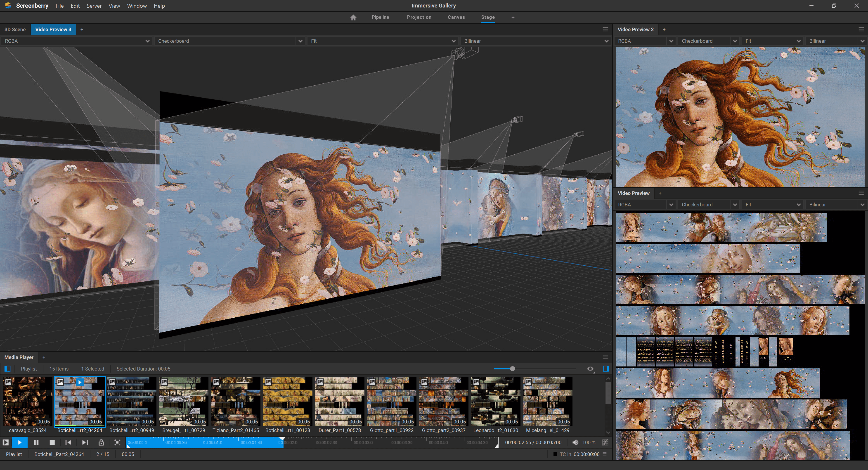The height and width of the screenshot is (470, 868).
Task: Click the Home icon in navigation bar
Action: pos(353,17)
